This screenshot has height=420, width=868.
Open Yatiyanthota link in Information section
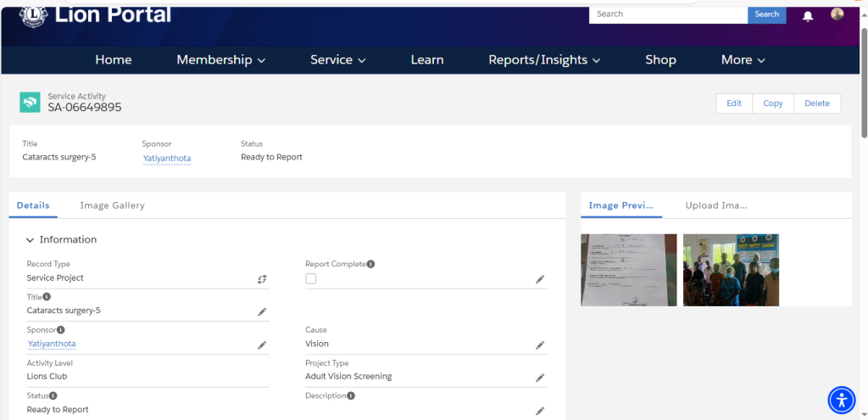[52, 344]
